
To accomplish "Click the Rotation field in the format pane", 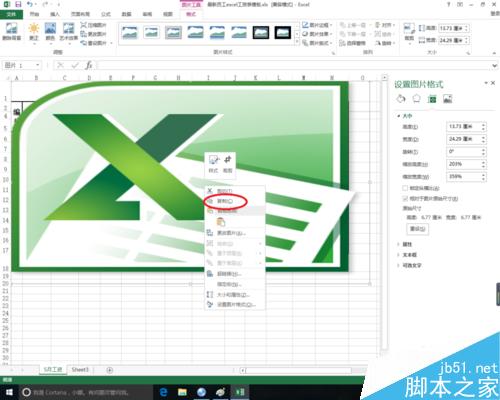I will (x=466, y=152).
